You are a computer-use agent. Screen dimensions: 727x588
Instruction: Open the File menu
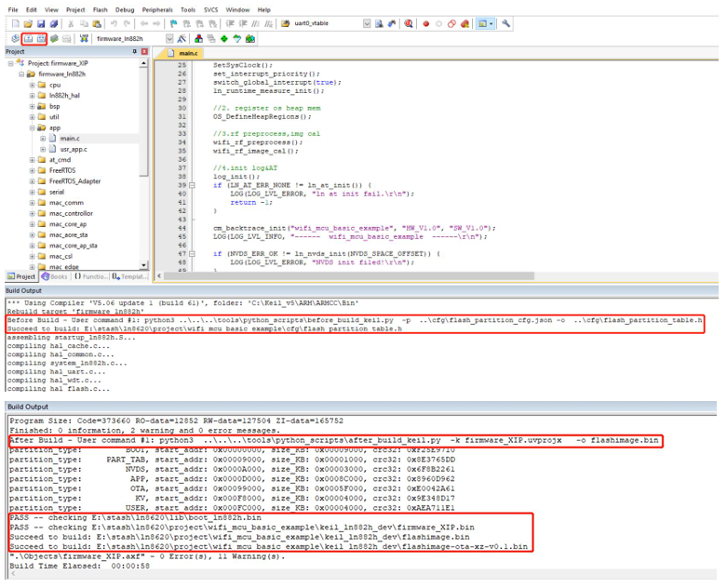tap(13, 9)
